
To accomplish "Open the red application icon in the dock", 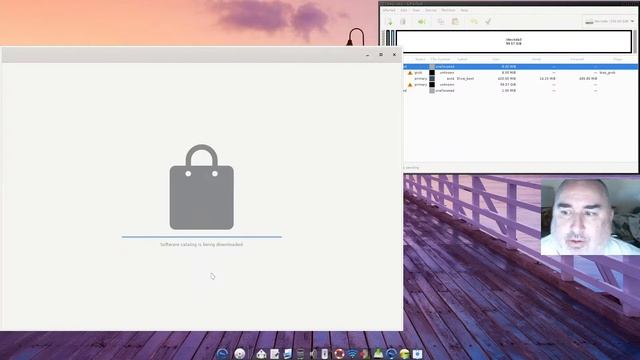I will coord(365,354).
